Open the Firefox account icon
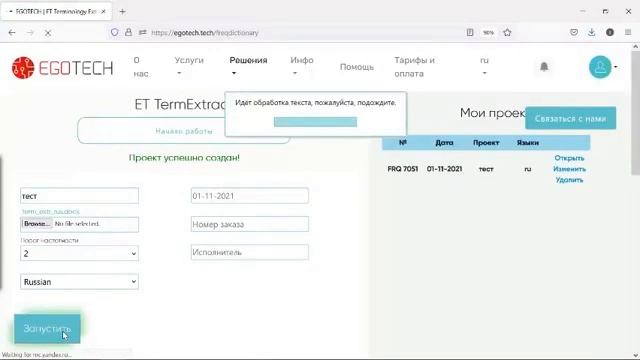 click(610, 32)
